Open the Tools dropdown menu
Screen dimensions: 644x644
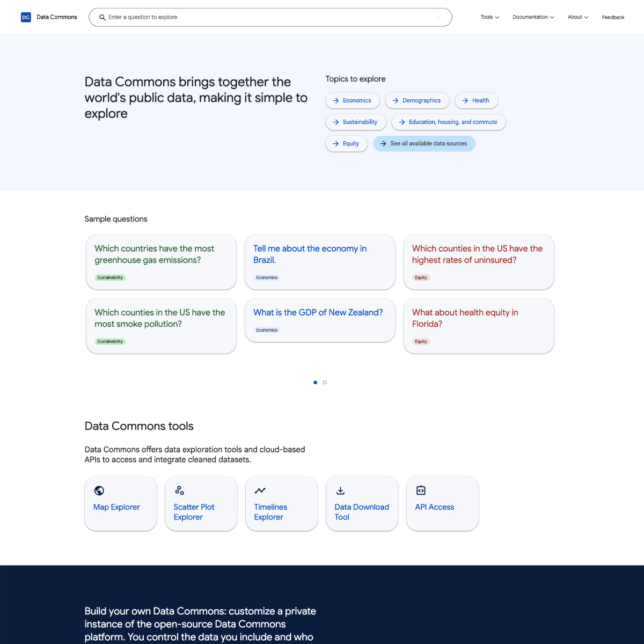[x=490, y=17]
